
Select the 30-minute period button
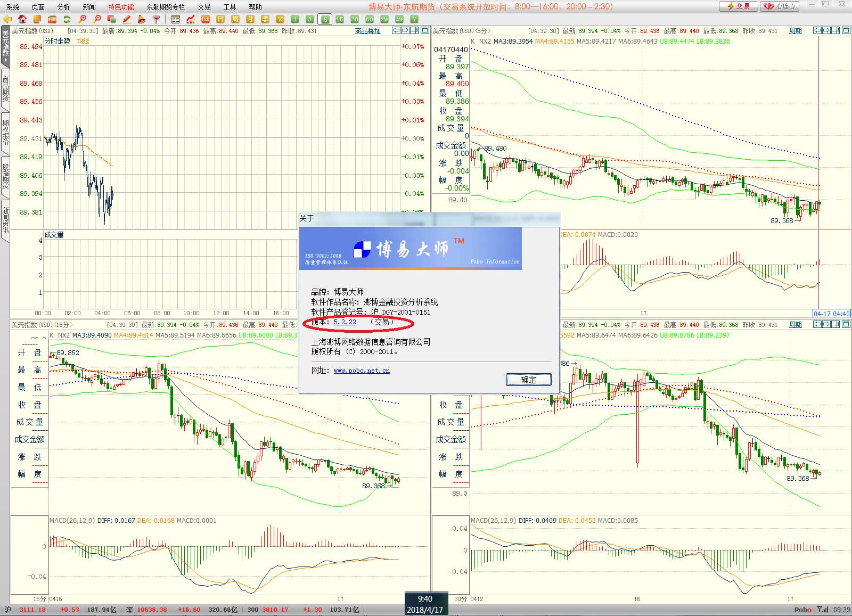355,19
